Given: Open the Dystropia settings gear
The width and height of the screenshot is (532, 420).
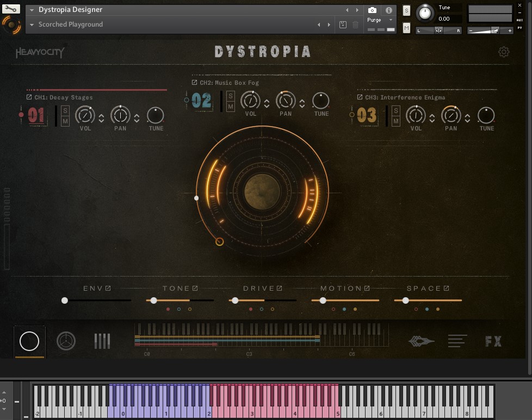Looking at the screenshot, I should (504, 52).
